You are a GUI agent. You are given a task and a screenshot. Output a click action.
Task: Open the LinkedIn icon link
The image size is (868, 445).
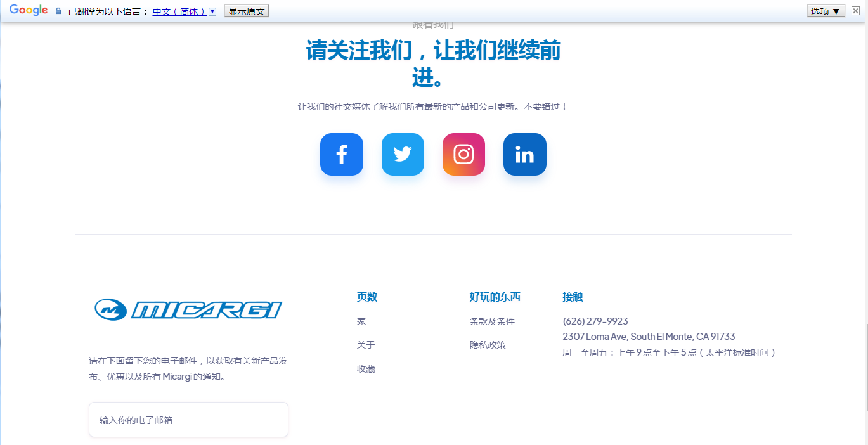[524, 154]
